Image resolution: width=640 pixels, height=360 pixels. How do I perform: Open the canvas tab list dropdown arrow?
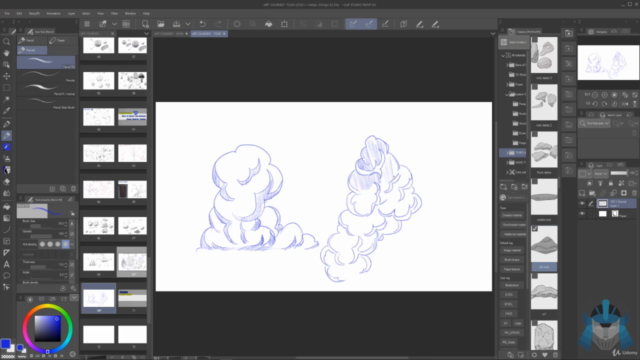493,33
